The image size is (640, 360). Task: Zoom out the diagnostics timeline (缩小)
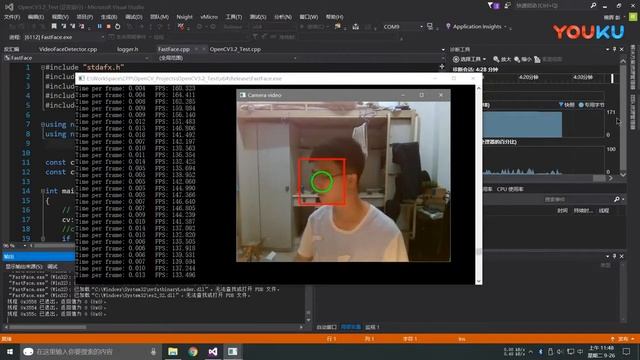point(523,59)
